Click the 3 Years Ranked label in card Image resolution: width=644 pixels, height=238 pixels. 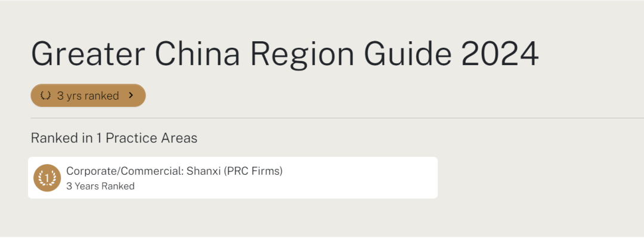pos(100,186)
